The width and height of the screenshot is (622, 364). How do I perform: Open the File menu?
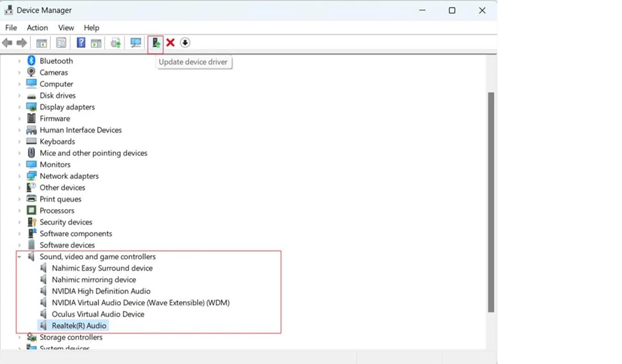[11, 28]
